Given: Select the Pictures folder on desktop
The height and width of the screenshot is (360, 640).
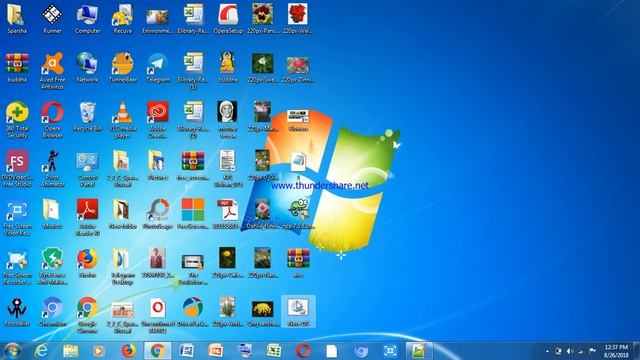Looking at the screenshot, I should [x=158, y=165].
